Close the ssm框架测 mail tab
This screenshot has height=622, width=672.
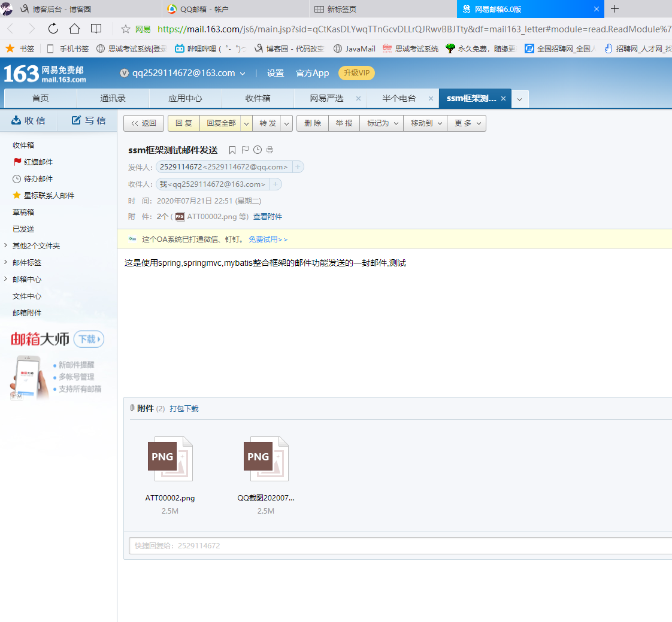point(503,99)
